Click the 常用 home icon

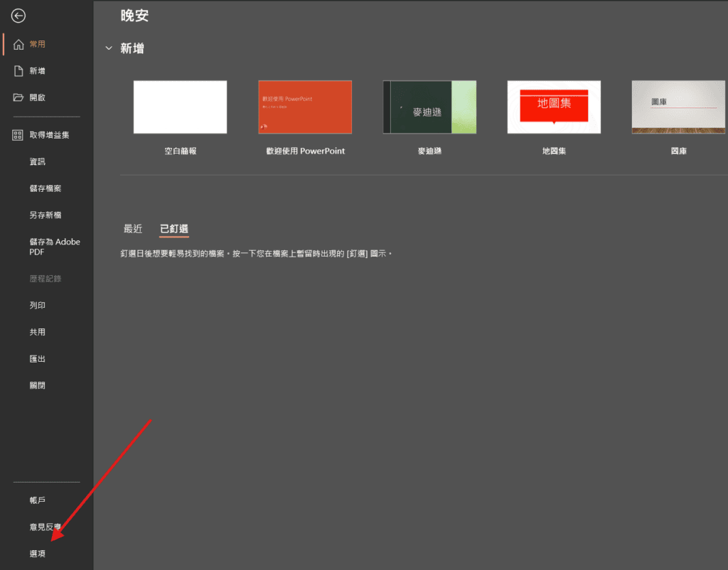tap(18, 44)
